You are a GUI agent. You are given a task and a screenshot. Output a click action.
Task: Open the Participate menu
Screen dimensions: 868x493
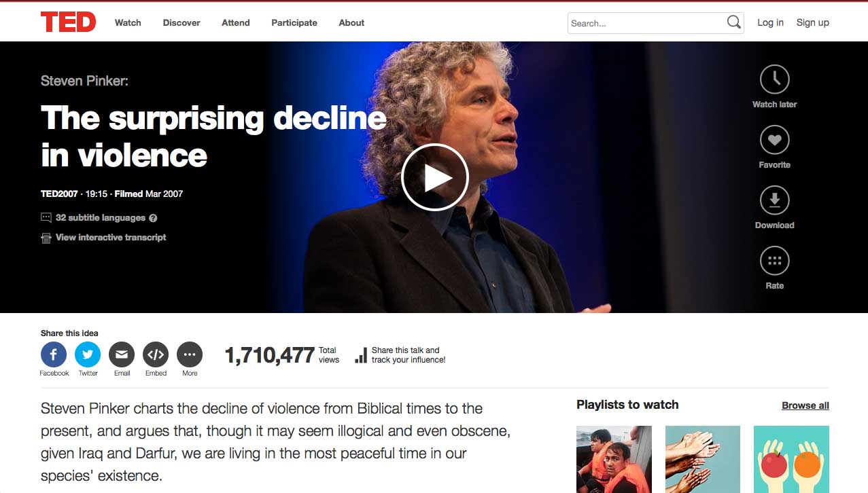point(294,22)
